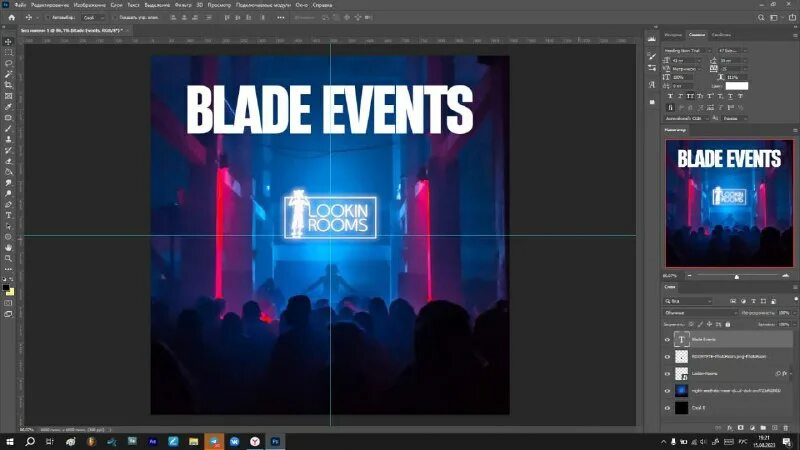Screen dimensions: 800x450
Task: Hide the blue night club photo layer
Action: pos(667,391)
